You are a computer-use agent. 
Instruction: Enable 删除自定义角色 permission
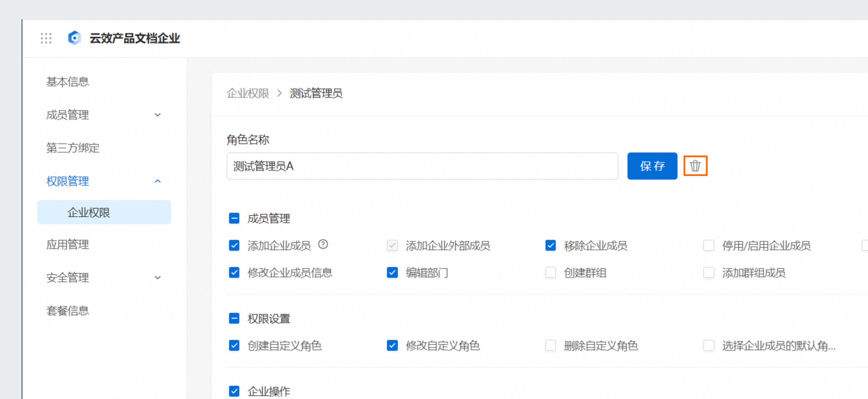pyautogui.click(x=550, y=345)
